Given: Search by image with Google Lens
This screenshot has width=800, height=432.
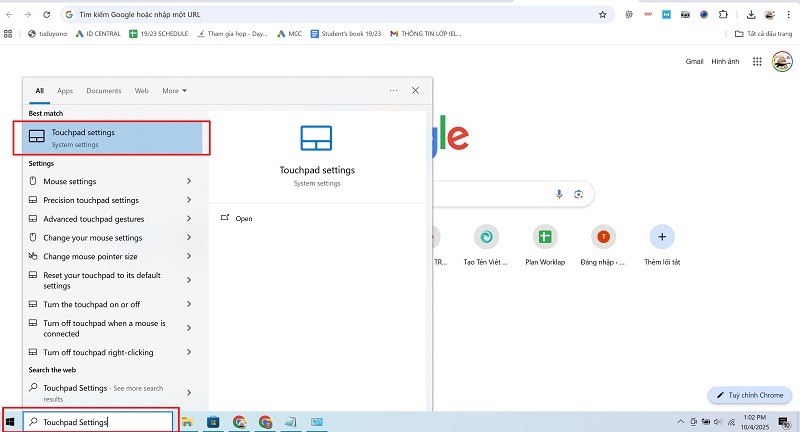Looking at the screenshot, I should pyautogui.click(x=578, y=194).
